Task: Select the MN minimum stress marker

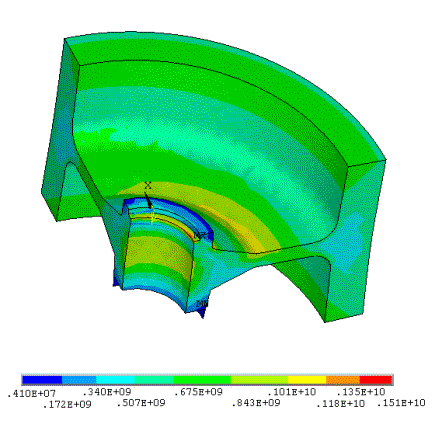Action: click(202, 304)
